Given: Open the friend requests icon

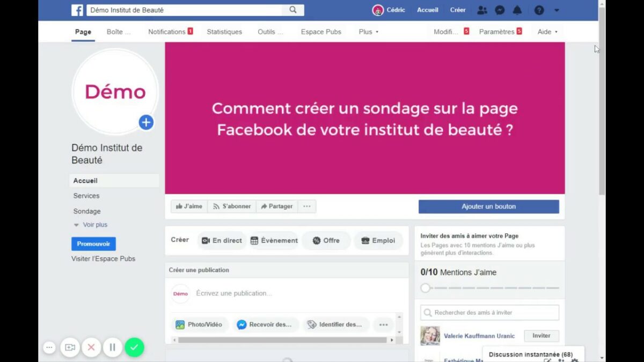Looking at the screenshot, I should click(482, 10).
